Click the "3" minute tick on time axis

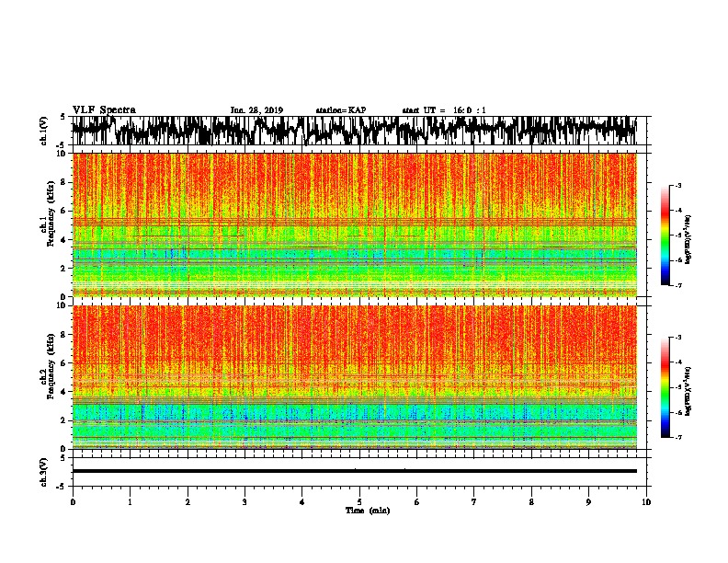click(245, 502)
